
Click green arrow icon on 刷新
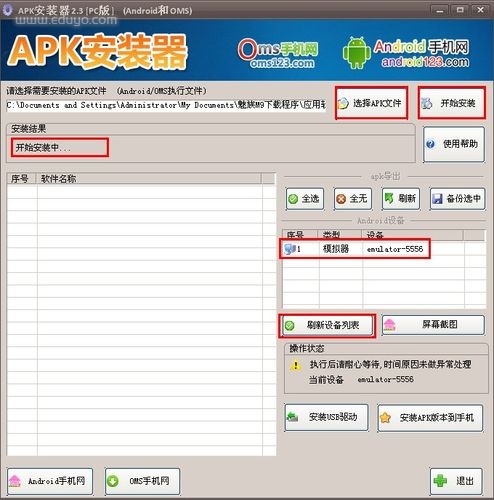(389, 198)
